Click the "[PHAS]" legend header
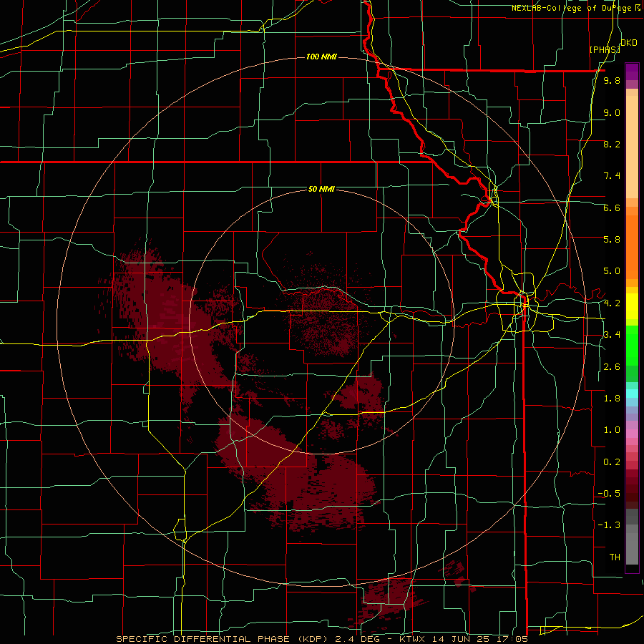Image resolution: width=644 pixels, height=644 pixels. pos(605,49)
